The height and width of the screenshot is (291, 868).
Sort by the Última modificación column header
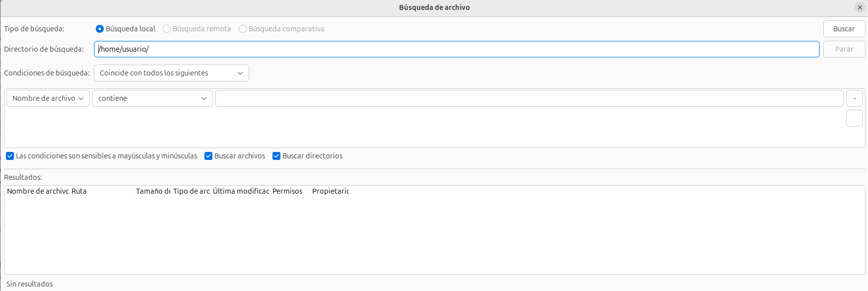[x=241, y=191]
